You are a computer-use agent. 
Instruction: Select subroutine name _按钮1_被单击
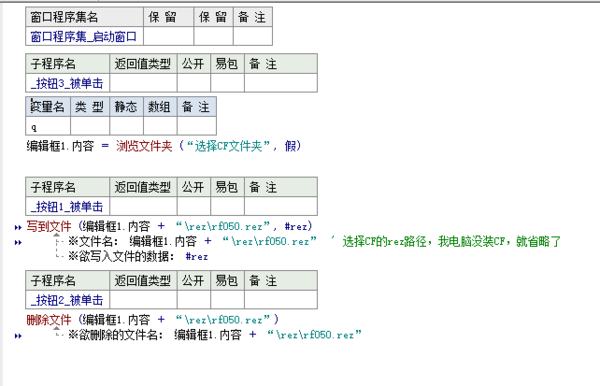[x=67, y=207]
